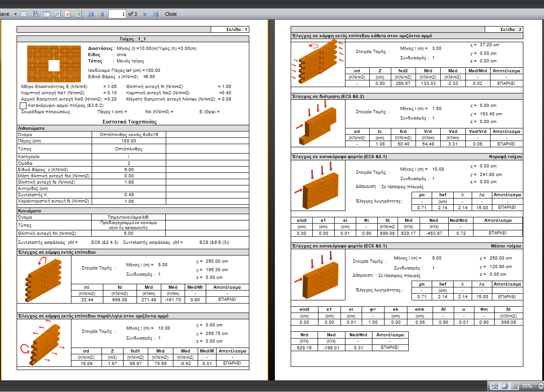
Task: Click the Ned value "-453.87"
Action: click(x=433, y=233)
